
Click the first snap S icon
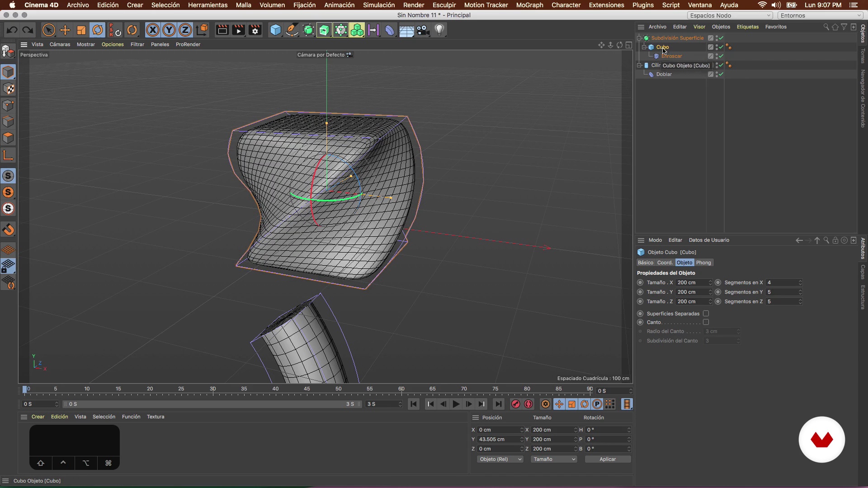coord(9,176)
